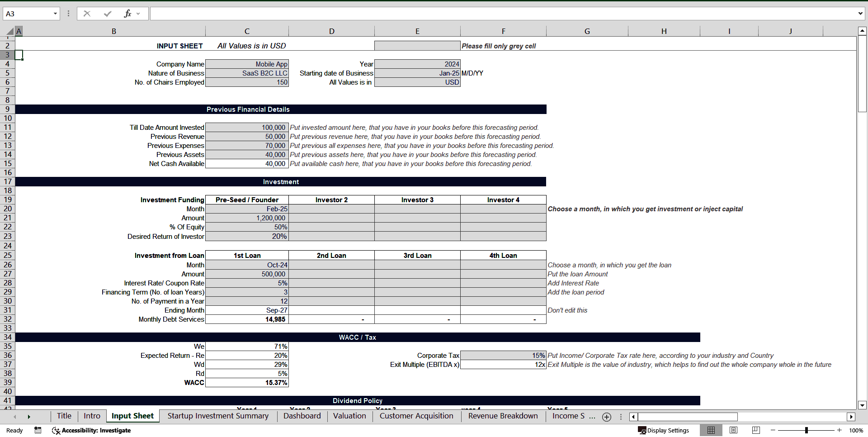Switch to Page Layout view icon
This screenshot has width=868, height=437.
click(733, 430)
